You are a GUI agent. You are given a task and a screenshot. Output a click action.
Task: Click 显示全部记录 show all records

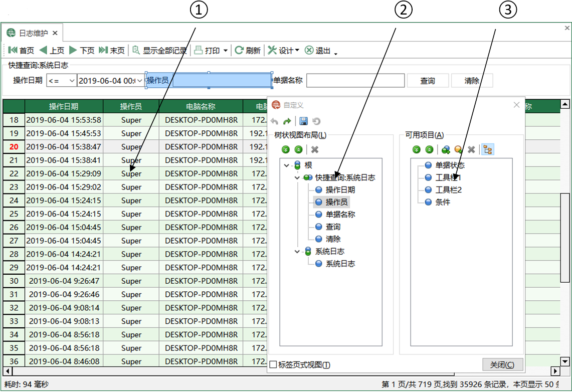pyautogui.click(x=159, y=50)
